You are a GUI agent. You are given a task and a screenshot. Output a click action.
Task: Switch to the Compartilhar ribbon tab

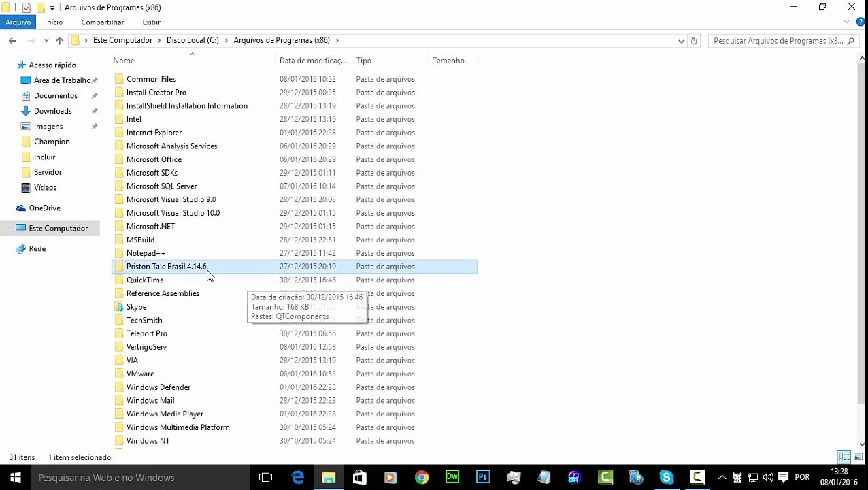click(x=103, y=22)
